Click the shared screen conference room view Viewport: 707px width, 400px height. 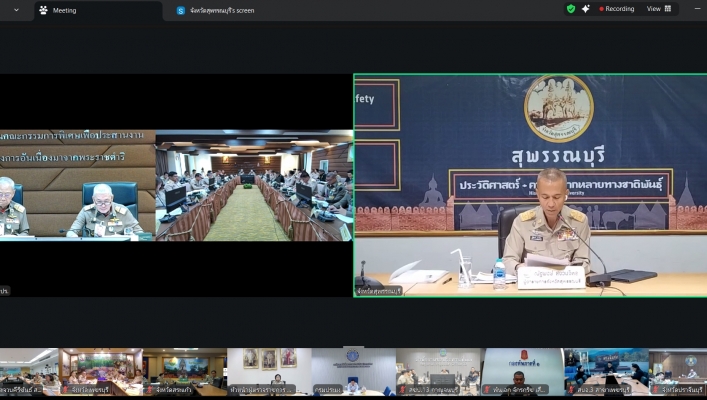coord(254,185)
